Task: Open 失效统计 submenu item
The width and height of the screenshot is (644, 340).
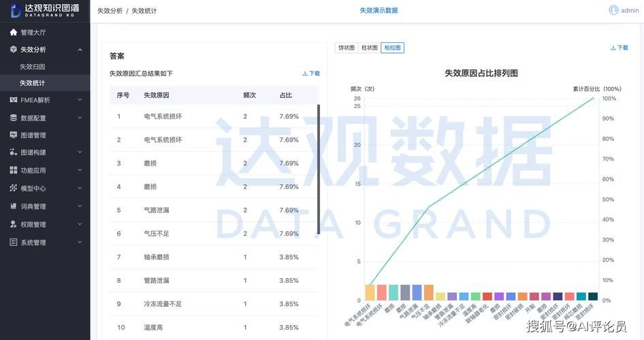Action: click(x=33, y=83)
